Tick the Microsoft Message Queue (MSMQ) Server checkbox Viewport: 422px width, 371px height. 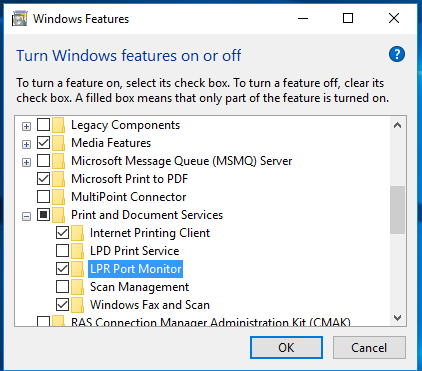pos(43,161)
